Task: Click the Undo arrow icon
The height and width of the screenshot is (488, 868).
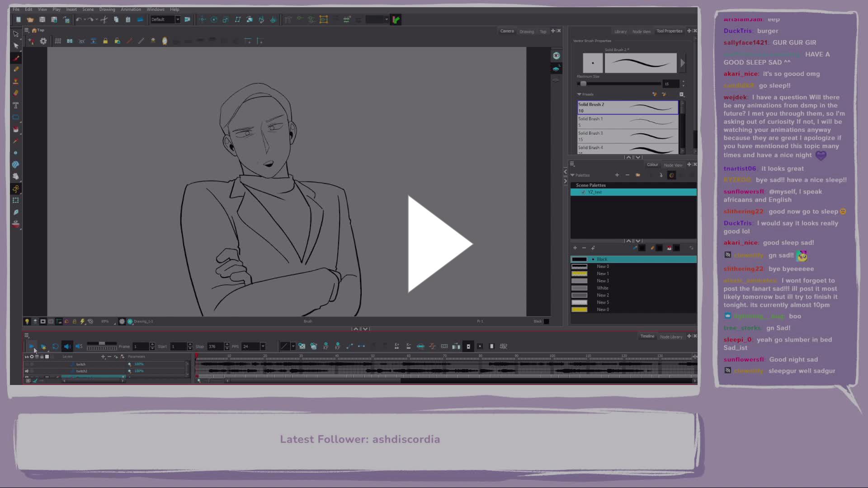Action: 79,19
